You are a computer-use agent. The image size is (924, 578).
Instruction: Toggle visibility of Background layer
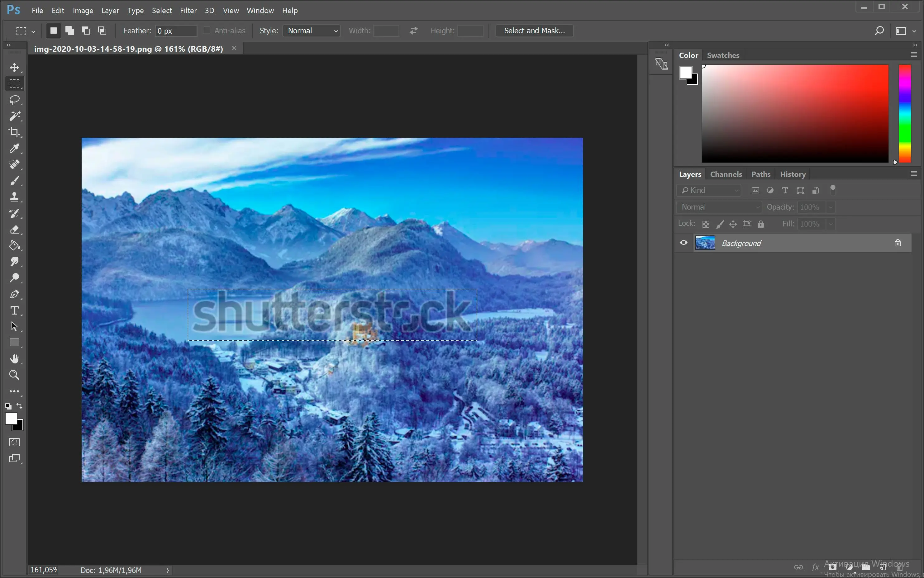(683, 243)
